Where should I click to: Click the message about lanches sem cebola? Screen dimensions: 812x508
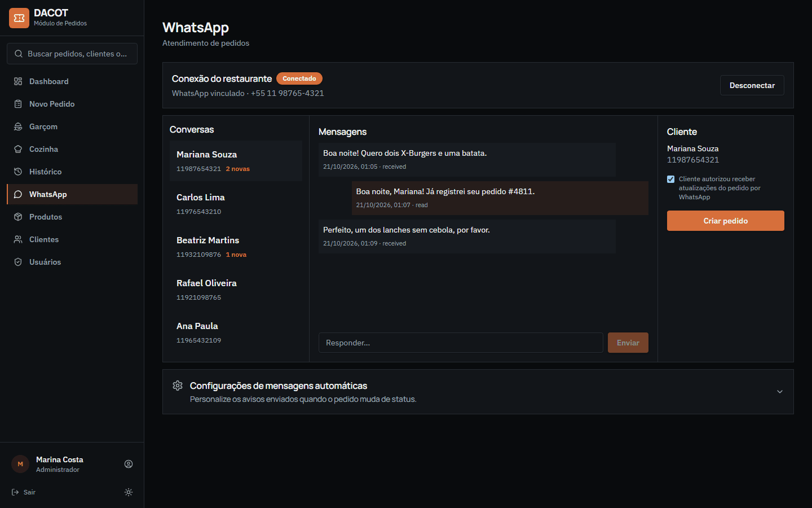click(467, 237)
